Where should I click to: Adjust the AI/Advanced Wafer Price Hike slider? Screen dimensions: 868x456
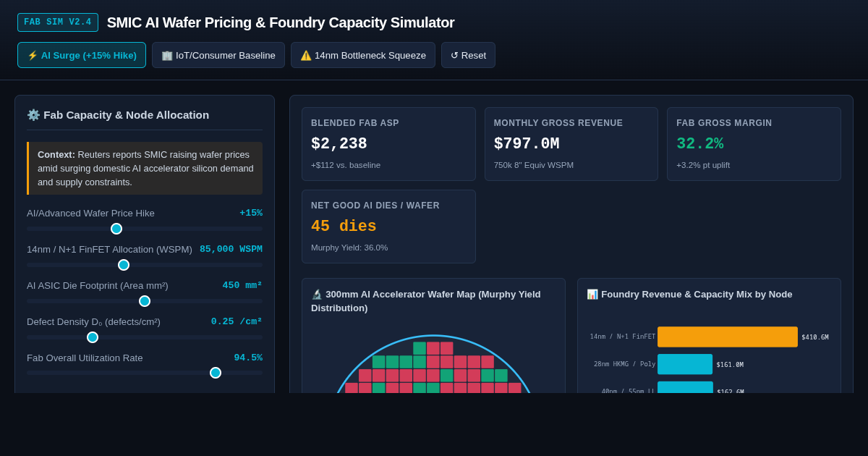145,229
